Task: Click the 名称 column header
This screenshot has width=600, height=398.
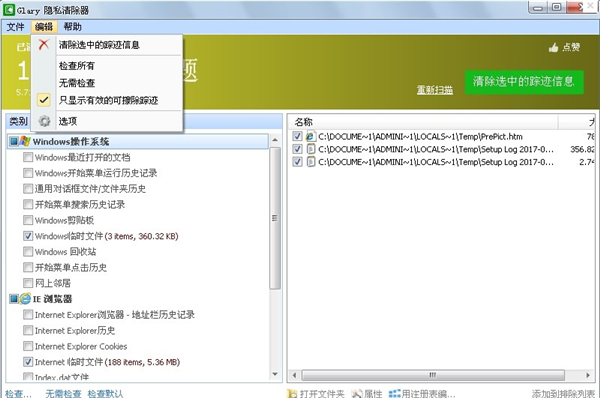Action: (423, 122)
